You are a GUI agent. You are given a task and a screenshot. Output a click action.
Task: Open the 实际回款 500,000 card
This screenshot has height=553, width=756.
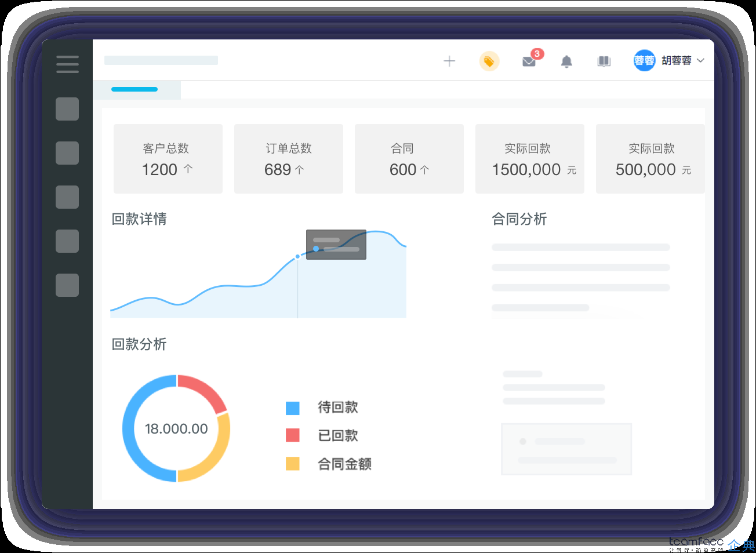click(x=650, y=159)
